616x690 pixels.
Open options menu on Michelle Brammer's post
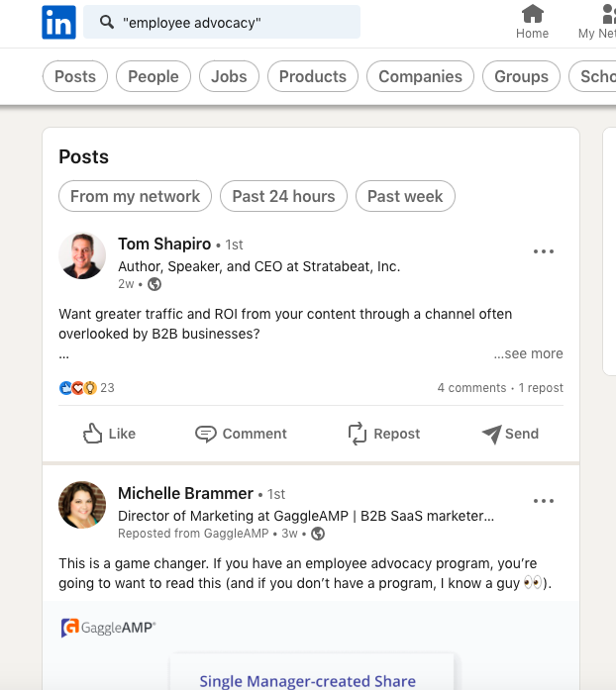[x=544, y=501]
